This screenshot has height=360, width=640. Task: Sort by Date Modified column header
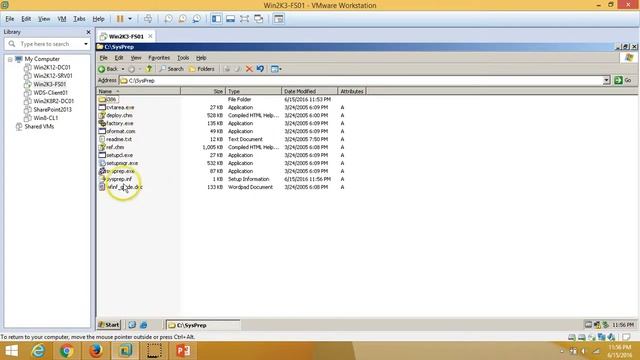pyautogui.click(x=309, y=91)
